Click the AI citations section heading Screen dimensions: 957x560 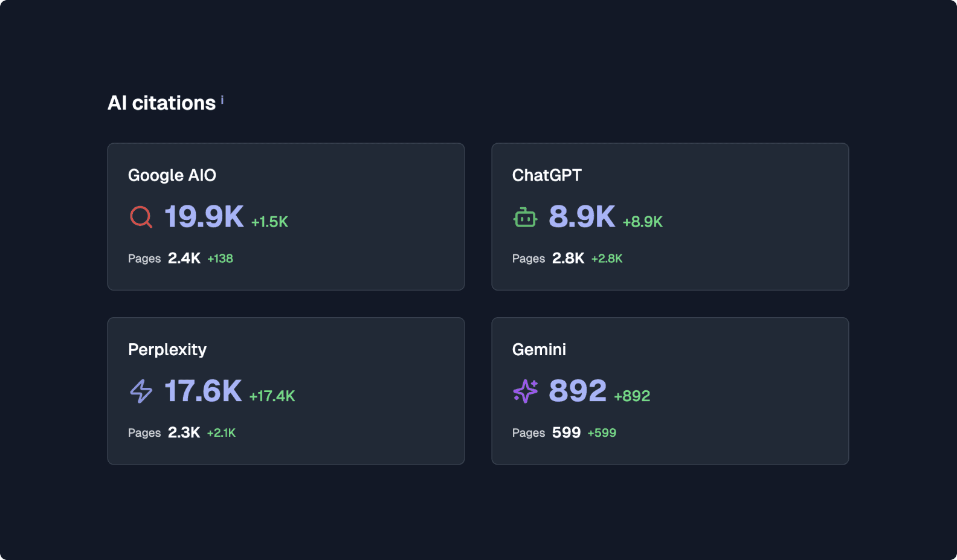[x=161, y=102]
